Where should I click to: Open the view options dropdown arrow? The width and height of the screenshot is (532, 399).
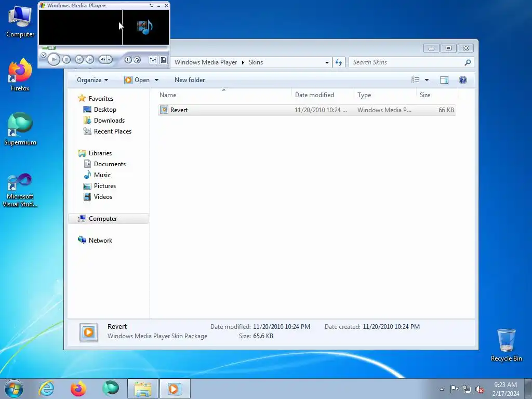pos(427,80)
